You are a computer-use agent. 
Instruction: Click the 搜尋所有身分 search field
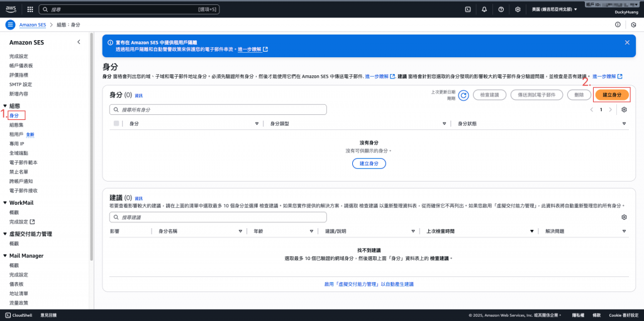click(x=218, y=109)
